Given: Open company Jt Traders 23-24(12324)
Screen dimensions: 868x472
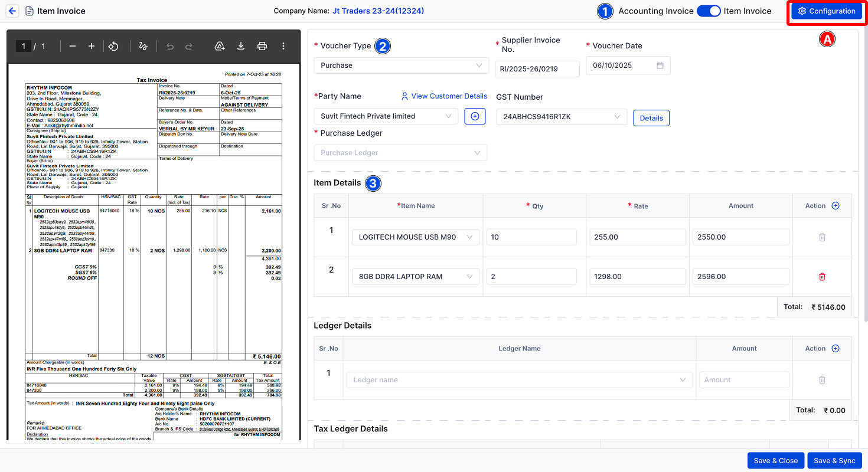Looking at the screenshot, I should pyautogui.click(x=378, y=11).
